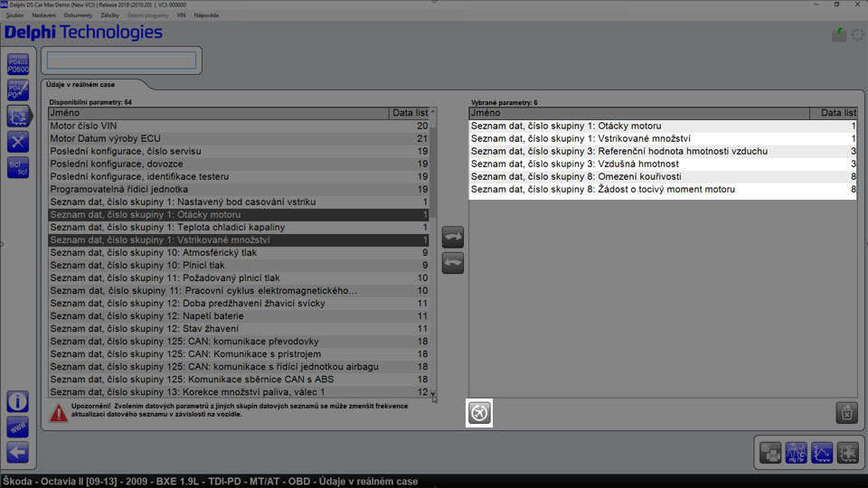This screenshot has height=488, width=868.
Task: Select Poslední konfigurace, identifikace testeru row
Action: [x=239, y=176]
